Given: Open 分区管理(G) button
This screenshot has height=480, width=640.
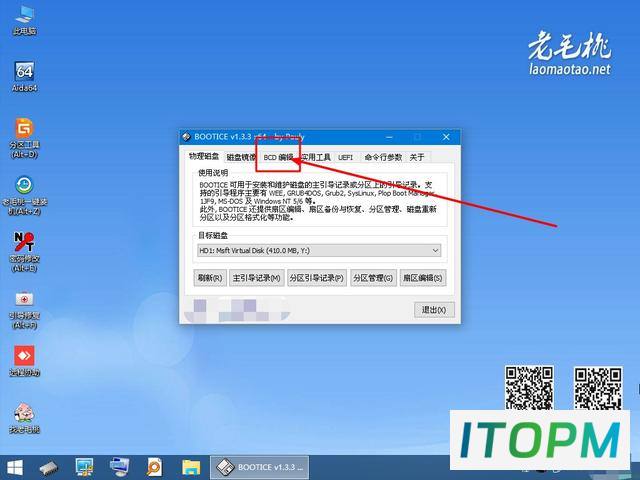Looking at the screenshot, I should pos(373,278).
